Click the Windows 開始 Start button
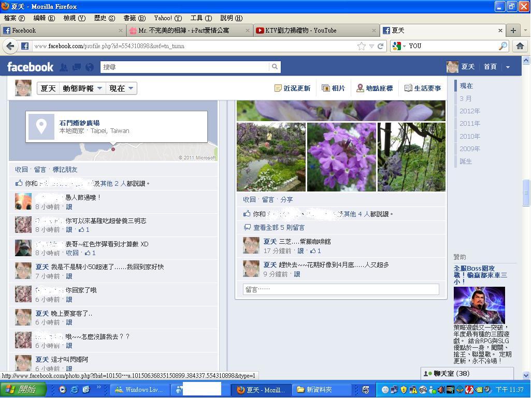 23,390
